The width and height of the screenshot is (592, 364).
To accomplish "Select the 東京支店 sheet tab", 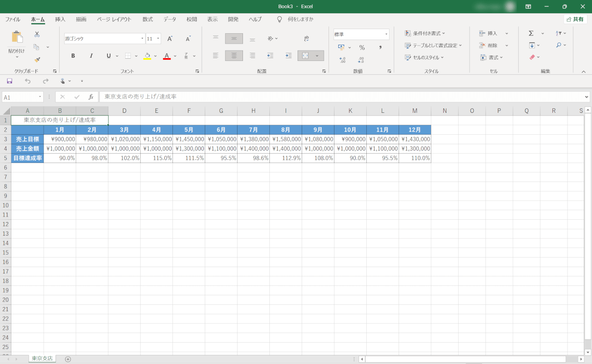I will pyautogui.click(x=42, y=359).
